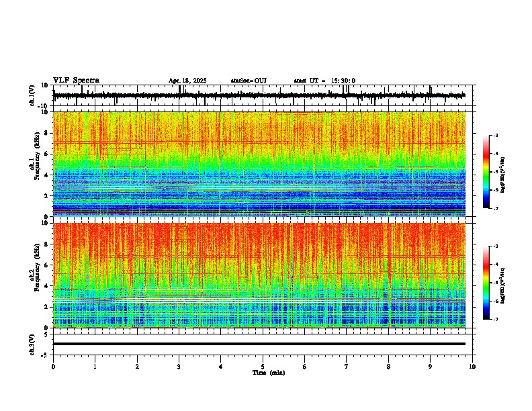This screenshot has width=532, height=411.
Task: Click the time axis tick label "6"
Action: tap(305, 367)
